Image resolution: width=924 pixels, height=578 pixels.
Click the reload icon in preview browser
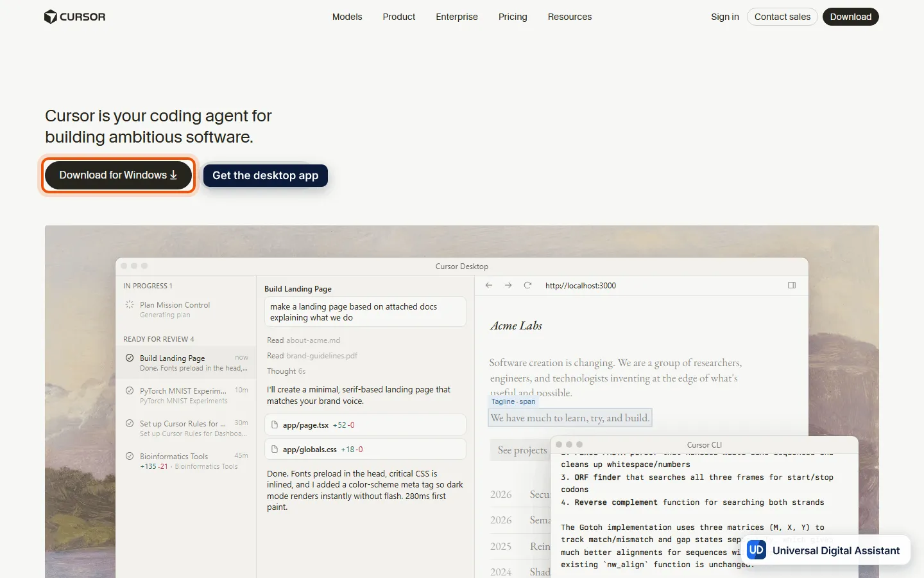coord(527,285)
